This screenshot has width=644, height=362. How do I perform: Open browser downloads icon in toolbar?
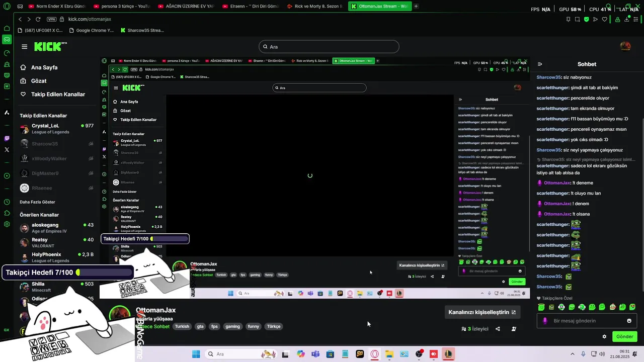(627, 19)
